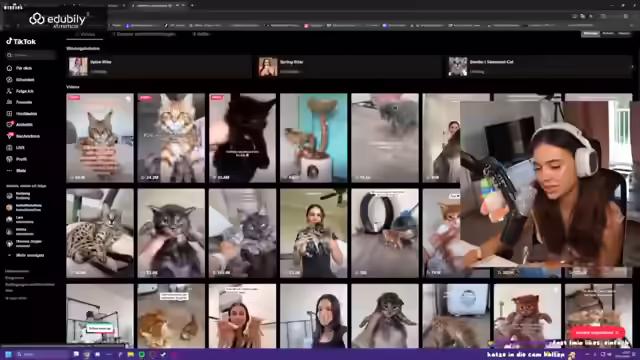Viewport: 640px width, 360px height.
Task: Click the TikTok search input field
Action: 31,55
